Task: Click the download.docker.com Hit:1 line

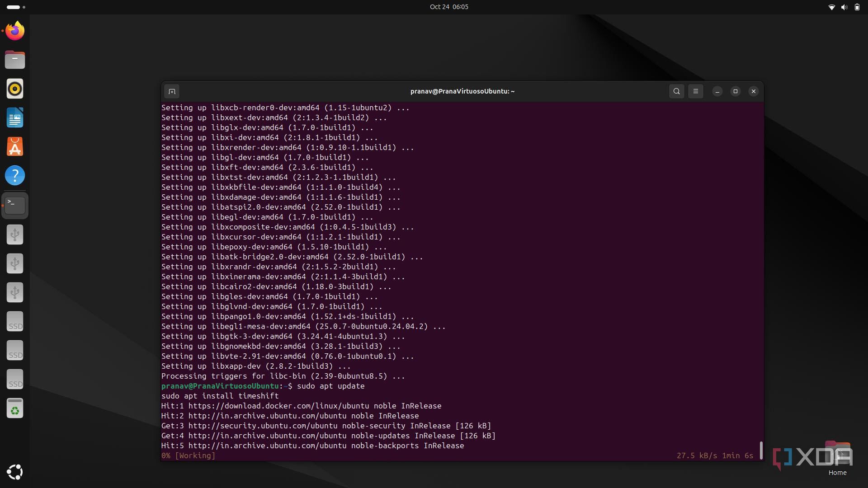Action: tap(302, 406)
